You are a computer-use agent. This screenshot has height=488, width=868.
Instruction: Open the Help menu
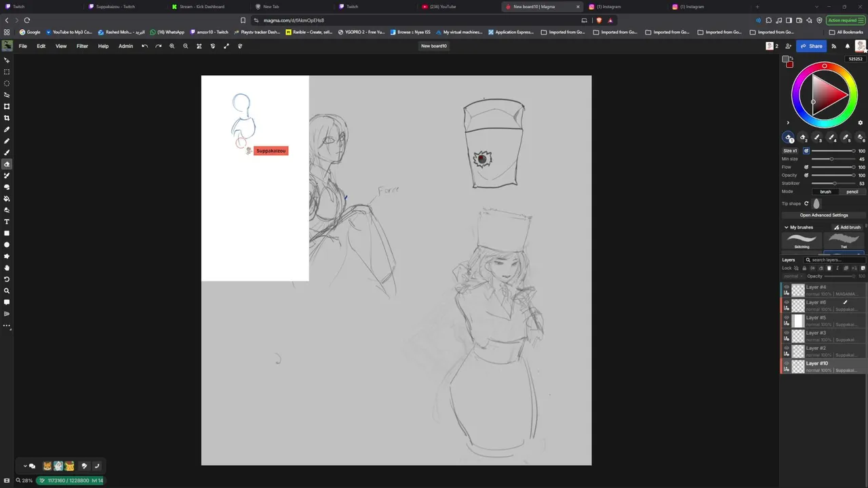(x=103, y=46)
